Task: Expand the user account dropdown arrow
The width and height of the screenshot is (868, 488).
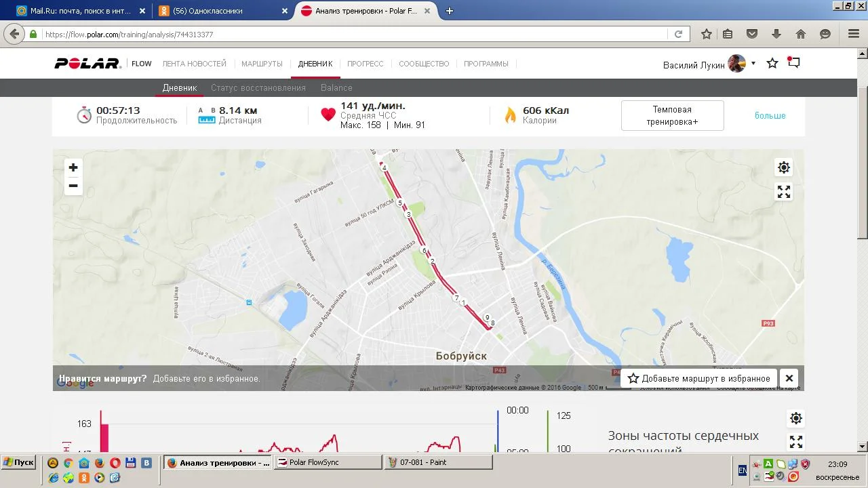Action: [x=753, y=64]
